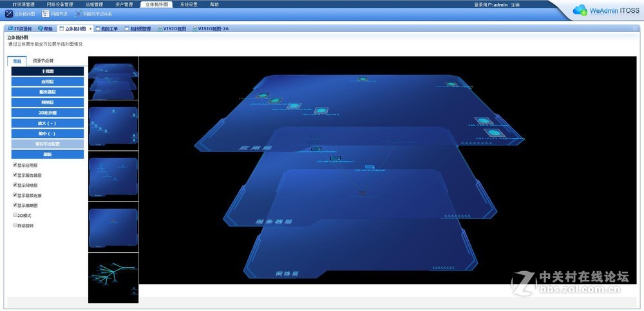The image size is (644, 311).
Task: Open 网络与节点关系 from the toolbar
Action: pos(79,14)
